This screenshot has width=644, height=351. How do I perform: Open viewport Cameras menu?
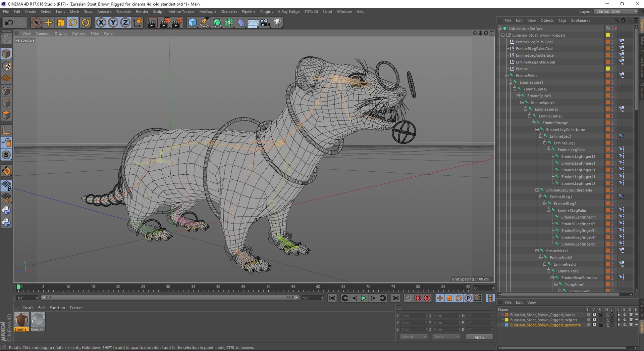43,34
